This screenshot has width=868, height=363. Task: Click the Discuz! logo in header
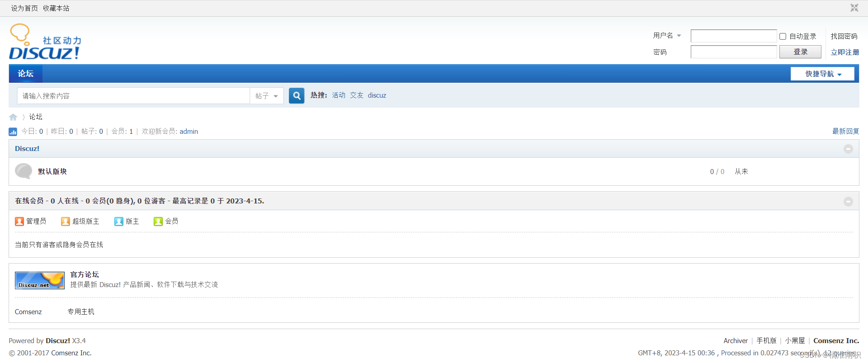point(45,42)
